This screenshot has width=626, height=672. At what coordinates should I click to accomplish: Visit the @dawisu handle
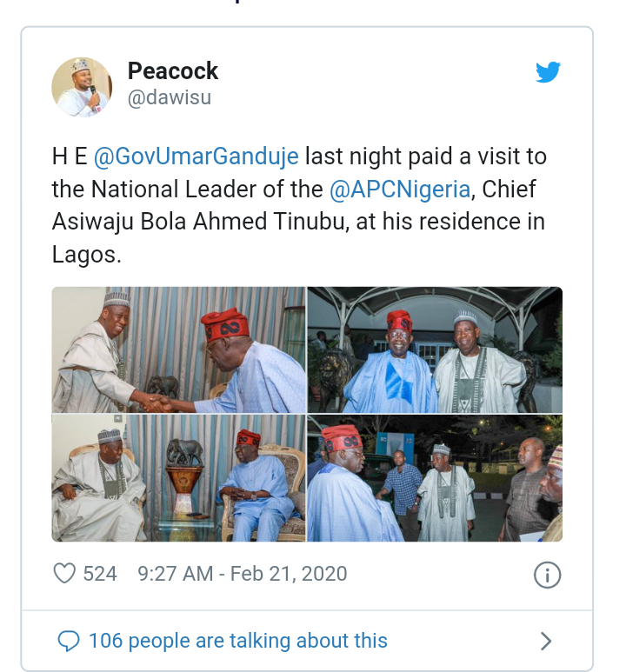click(x=169, y=98)
